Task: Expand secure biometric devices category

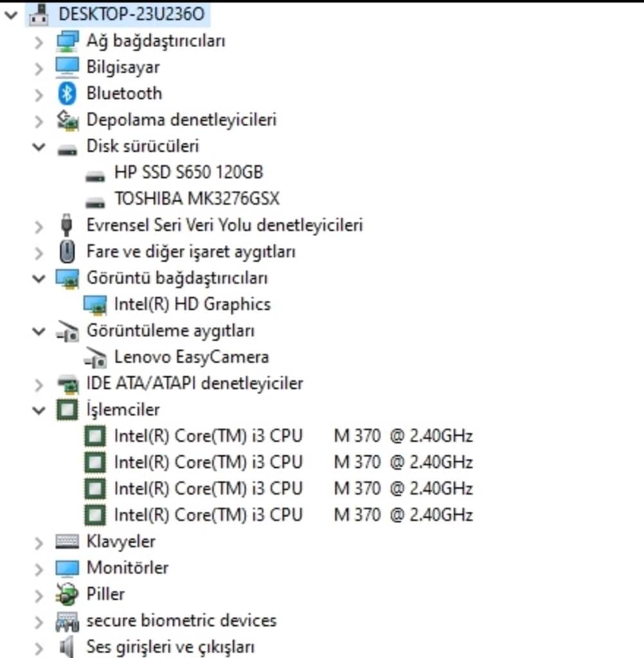Action: pyautogui.click(x=39, y=622)
